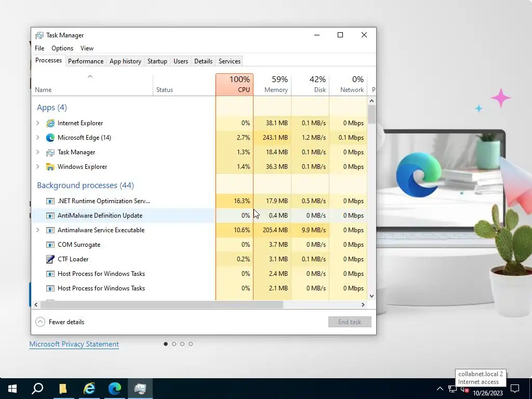Open the Options menu
This screenshot has height=399, width=532.
62,48
